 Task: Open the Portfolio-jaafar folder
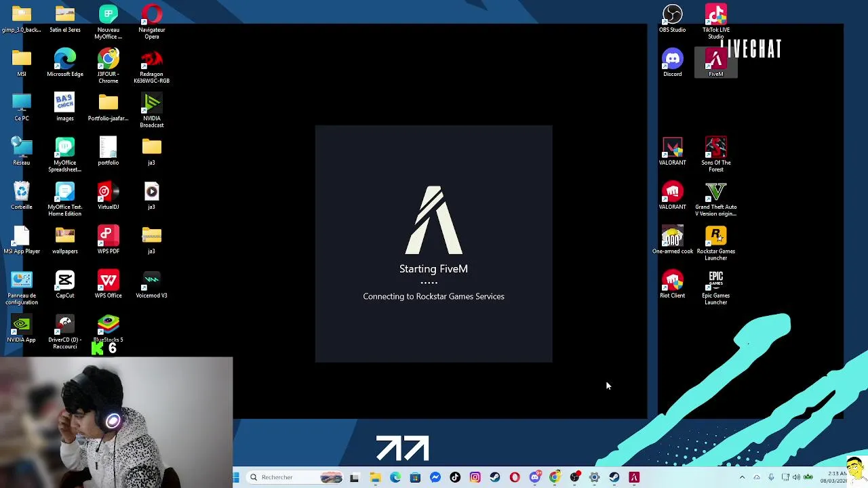(108, 107)
